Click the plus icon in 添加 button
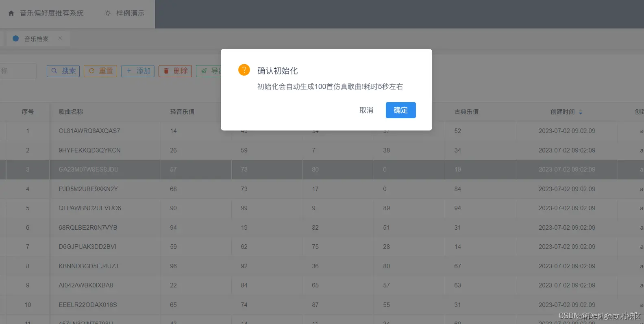This screenshot has height=324, width=644. click(129, 71)
